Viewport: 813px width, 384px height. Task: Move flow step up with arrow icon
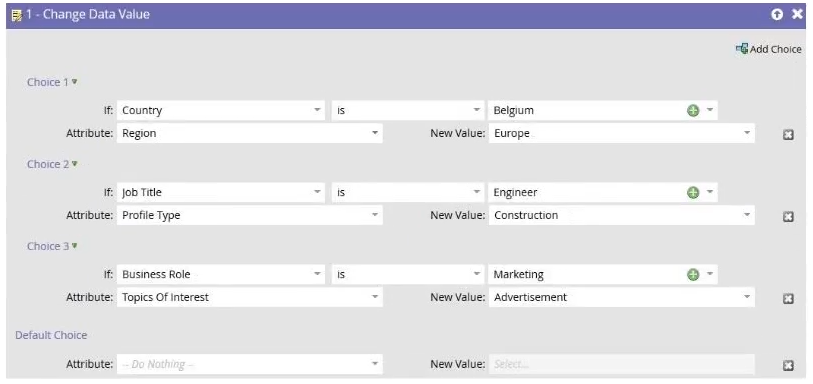click(777, 15)
